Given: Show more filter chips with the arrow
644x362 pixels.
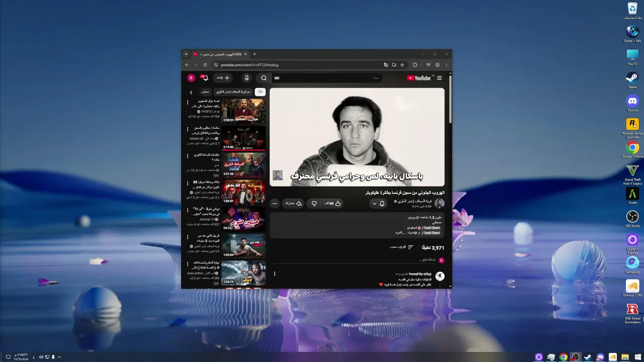Looking at the screenshot, I should pyautogui.click(x=191, y=92).
